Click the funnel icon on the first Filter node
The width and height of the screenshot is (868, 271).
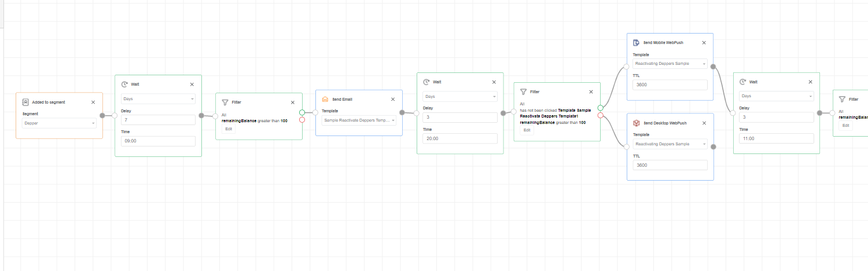point(225,102)
